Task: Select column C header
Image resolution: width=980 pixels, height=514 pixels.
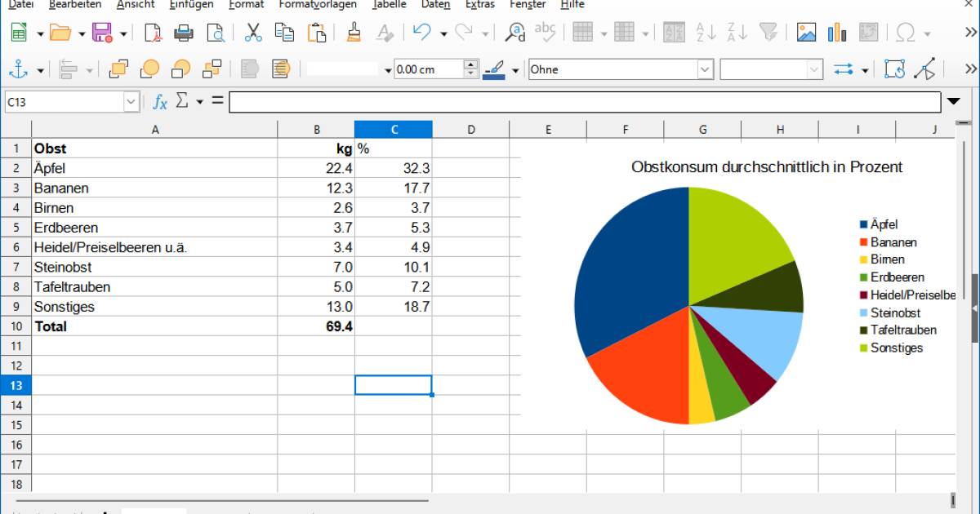Action: click(394, 129)
